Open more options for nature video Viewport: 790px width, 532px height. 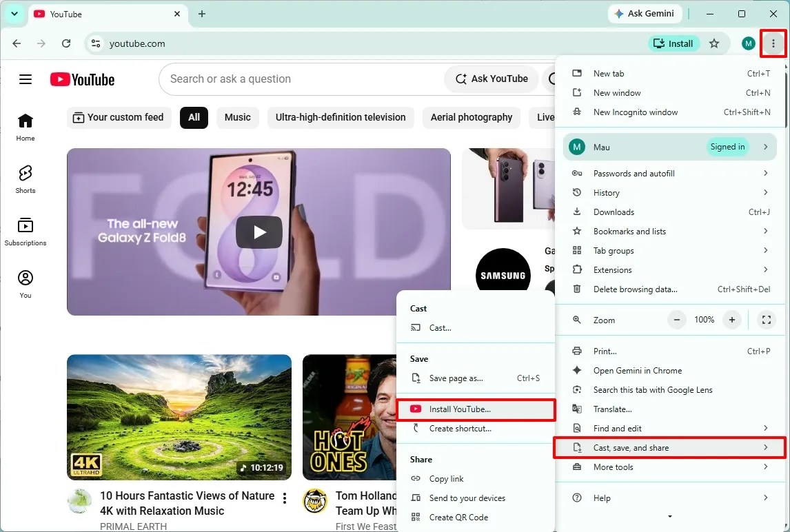click(285, 498)
